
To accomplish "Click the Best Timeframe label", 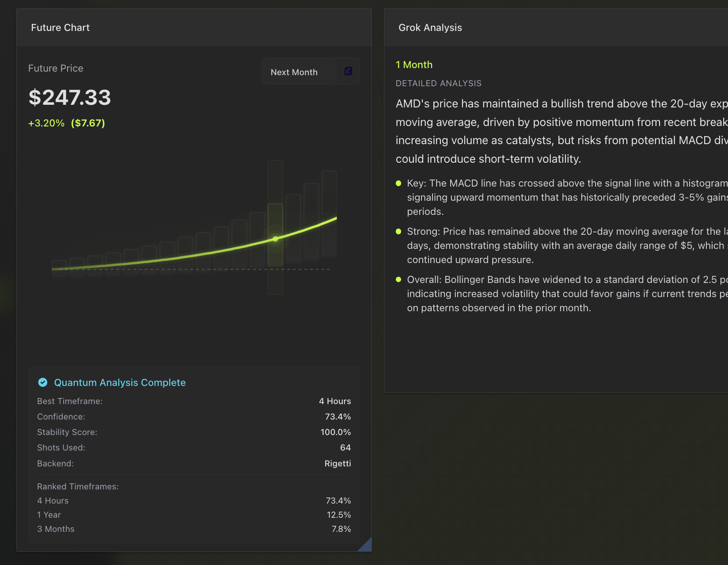I will coord(70,401).
